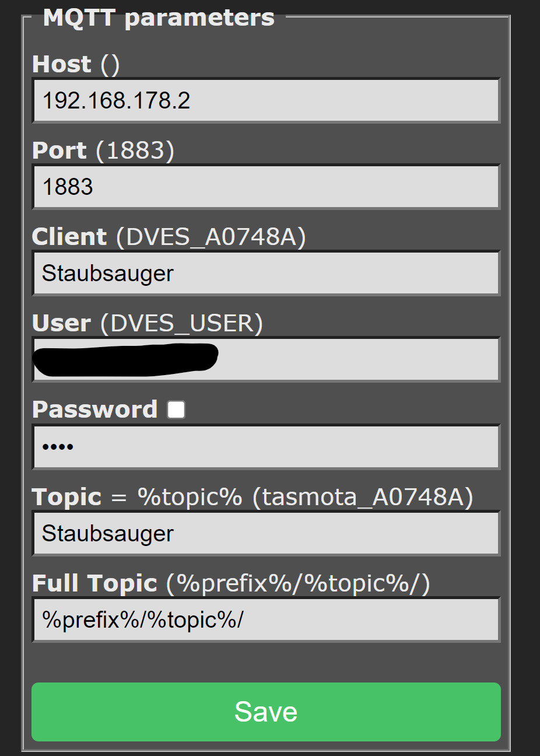Select the Client field containing Staubsauger
The width and height of the screenshot is (540, 756).
coord(266,273)
